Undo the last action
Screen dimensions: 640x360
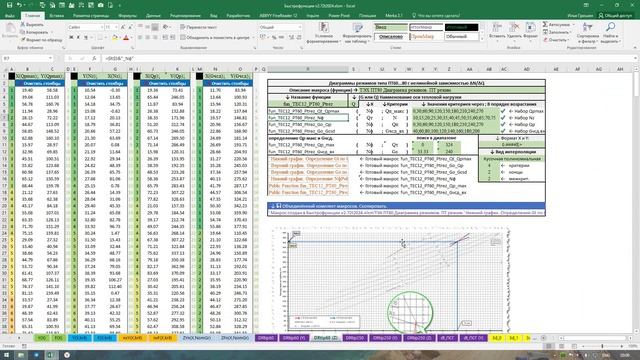coord(19,5)
